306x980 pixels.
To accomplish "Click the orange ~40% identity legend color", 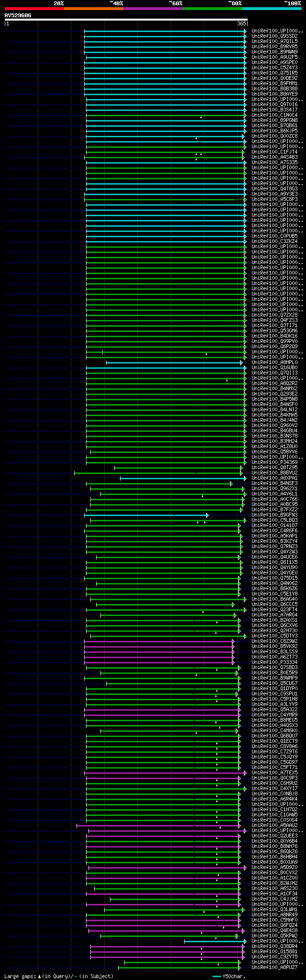I will pyautogui.click(x=93, y=9).
